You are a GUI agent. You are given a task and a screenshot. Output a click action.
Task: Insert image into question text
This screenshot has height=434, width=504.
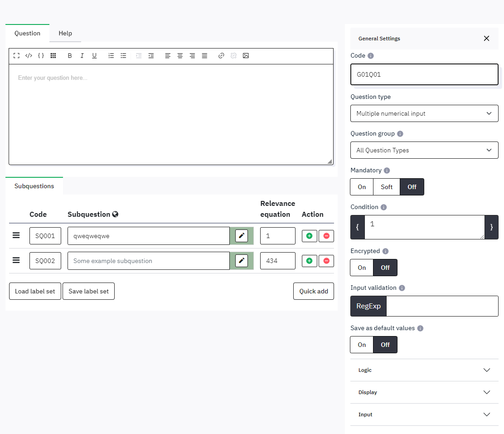[x=246, y=56]
